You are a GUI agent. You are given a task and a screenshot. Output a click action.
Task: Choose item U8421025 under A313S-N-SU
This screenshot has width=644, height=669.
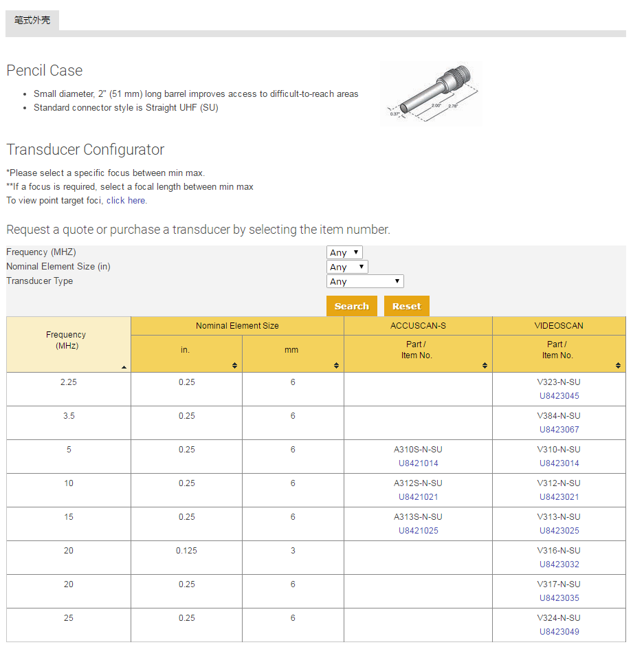pyautogui.click(x=418, y=531)
